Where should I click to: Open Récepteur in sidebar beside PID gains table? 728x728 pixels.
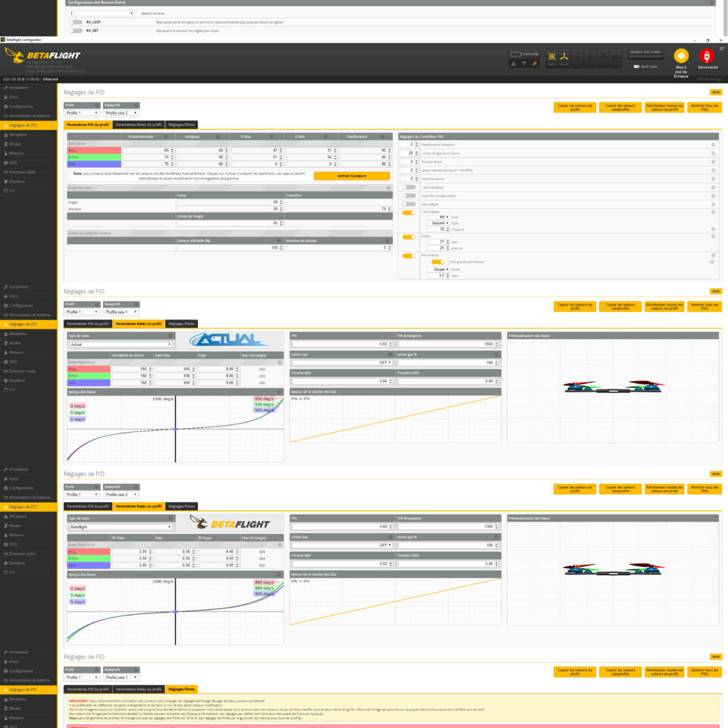28,135
